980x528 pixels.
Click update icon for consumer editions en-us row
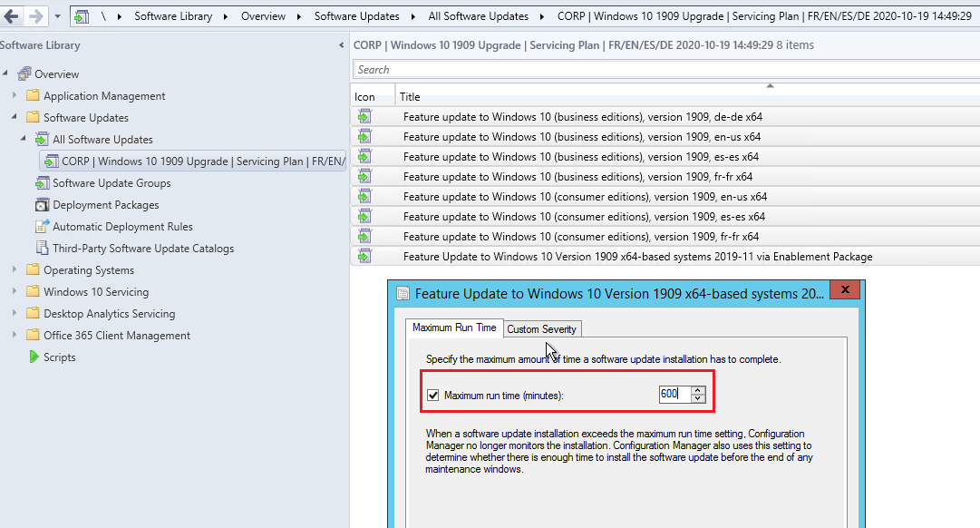tap(365, 197)
